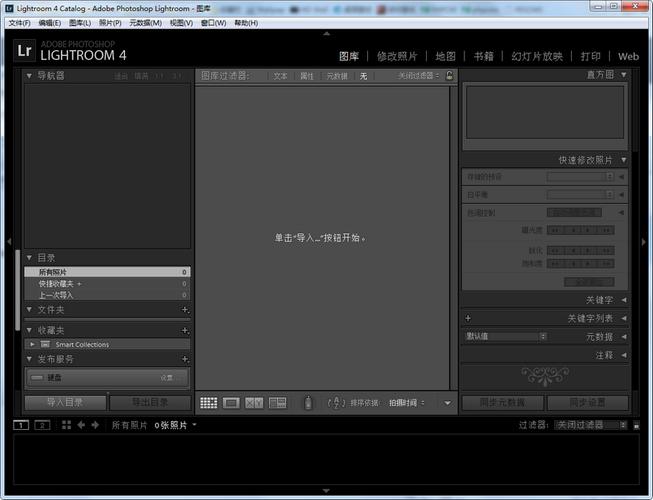Switch to 打印 module
Viewport: 653px width, 500px height.
pos(591,56)
